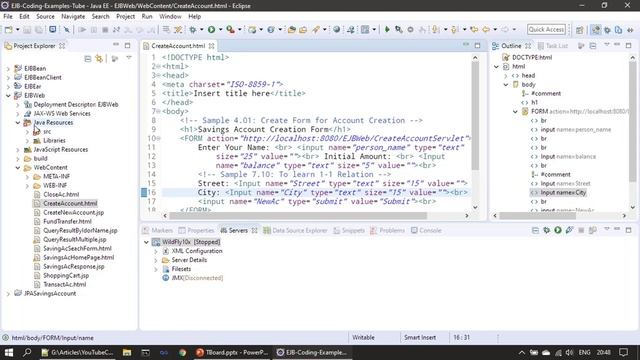Open Project Explorer view menu
Image resolution: width=640 pixels, height=360 pixels.
point(129,58)
